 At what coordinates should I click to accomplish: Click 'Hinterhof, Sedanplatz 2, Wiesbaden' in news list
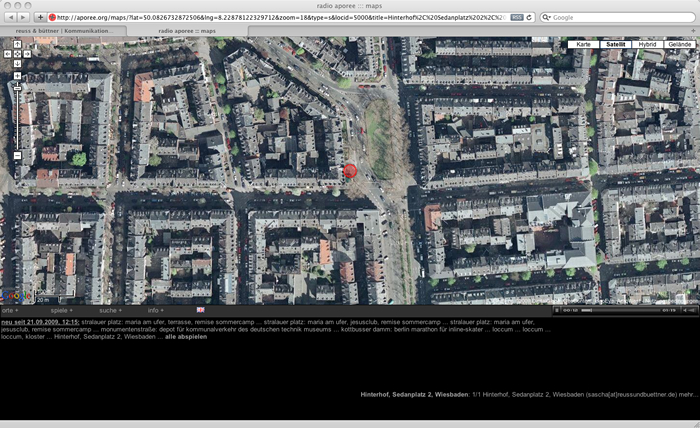click(x=105, y=337)
